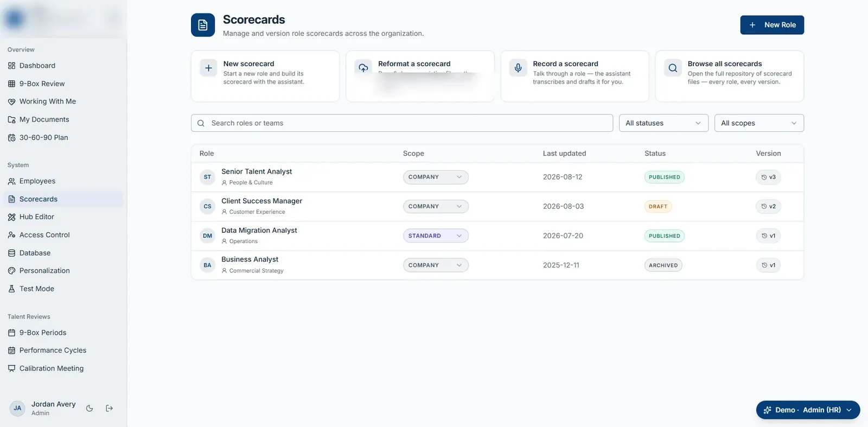Open 9-Box Review in sidebar

(63, 84)
